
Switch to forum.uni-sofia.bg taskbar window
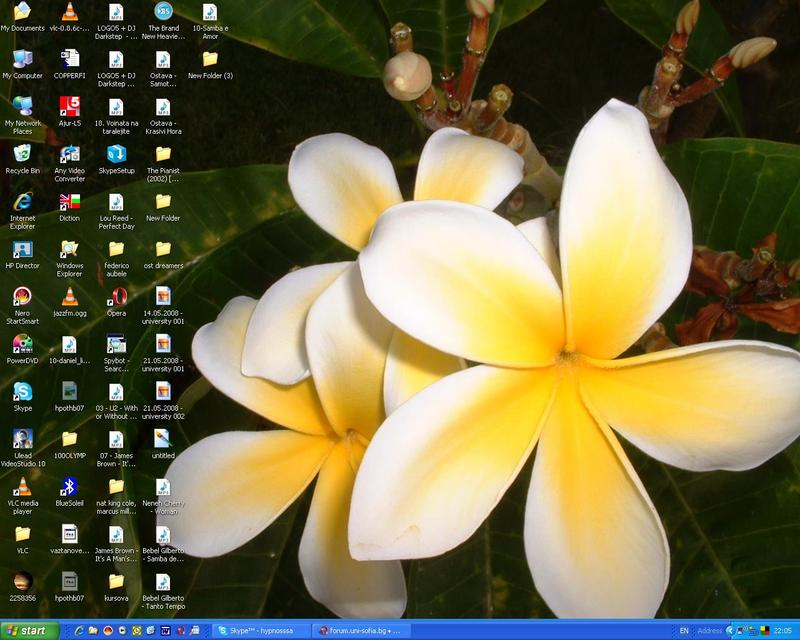pyautogui.click(x=359, y=631)
